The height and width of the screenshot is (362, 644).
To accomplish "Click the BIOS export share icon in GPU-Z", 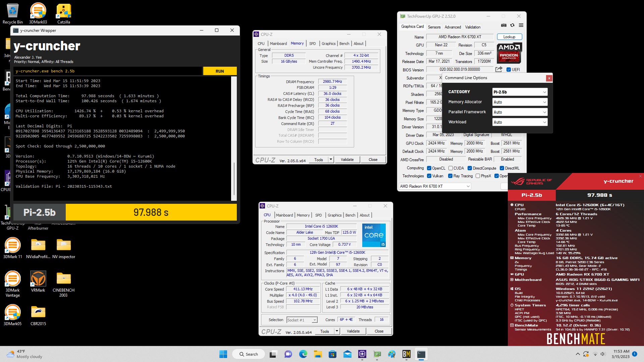I will pos(499,69).
